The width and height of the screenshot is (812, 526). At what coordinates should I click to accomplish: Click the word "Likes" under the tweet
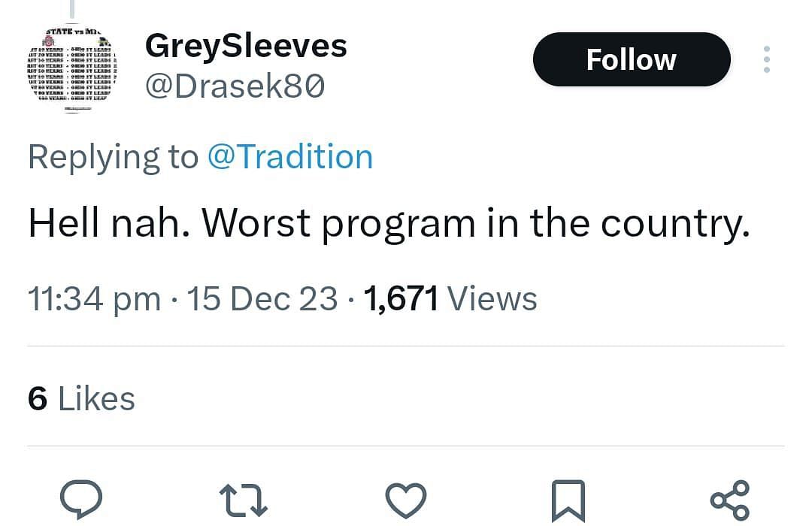coord(96,398)
